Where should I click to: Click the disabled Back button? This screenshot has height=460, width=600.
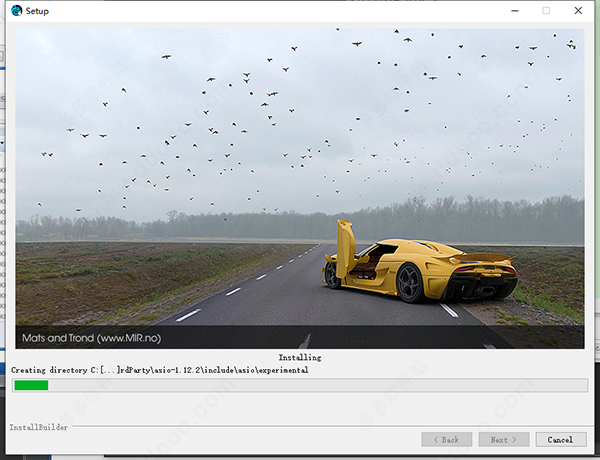(447, 440)
